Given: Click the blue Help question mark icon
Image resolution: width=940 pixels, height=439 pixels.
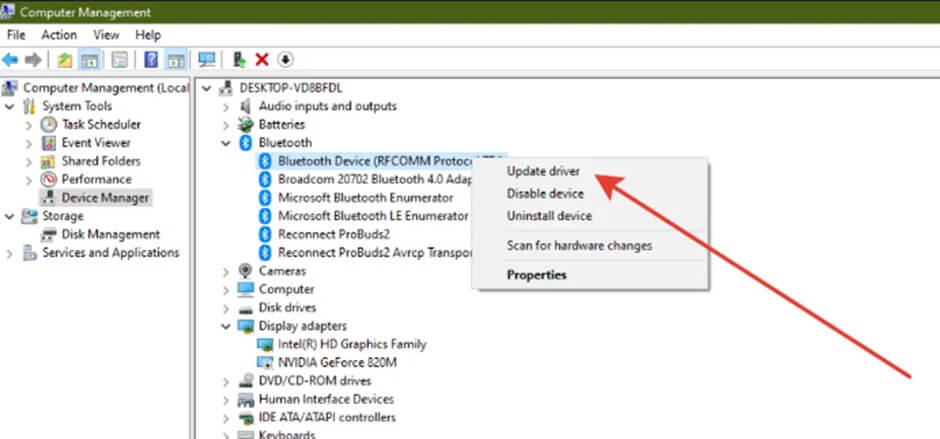Looking at the screenshot, I should [x=151, y=59].
